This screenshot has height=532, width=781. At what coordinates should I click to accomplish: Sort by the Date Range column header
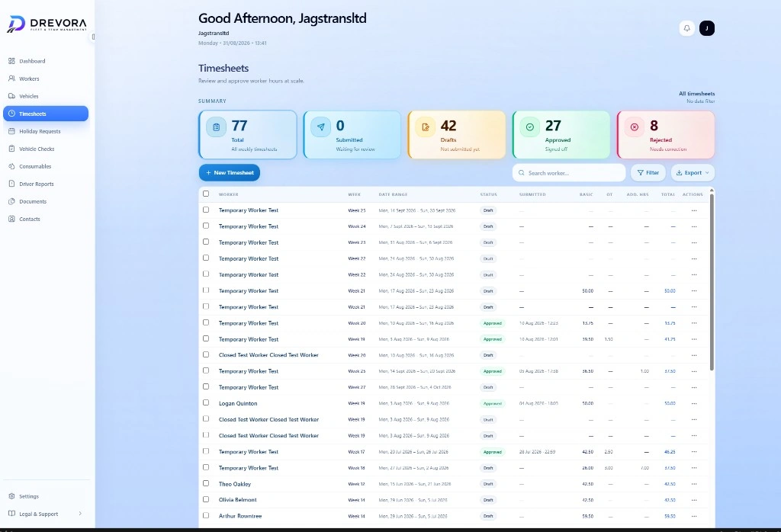coord(393,194)
